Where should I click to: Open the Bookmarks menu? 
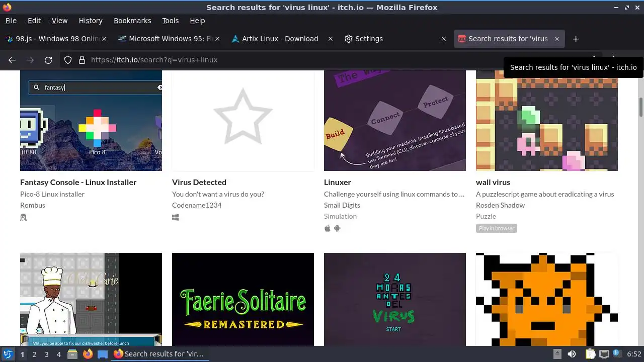(132, 21)
